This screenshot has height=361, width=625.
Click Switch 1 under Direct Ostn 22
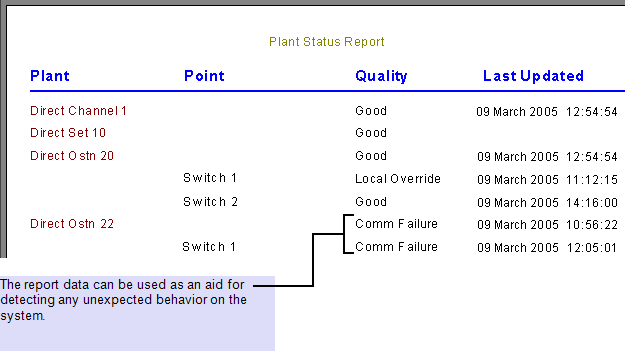(x=209, y=247)
